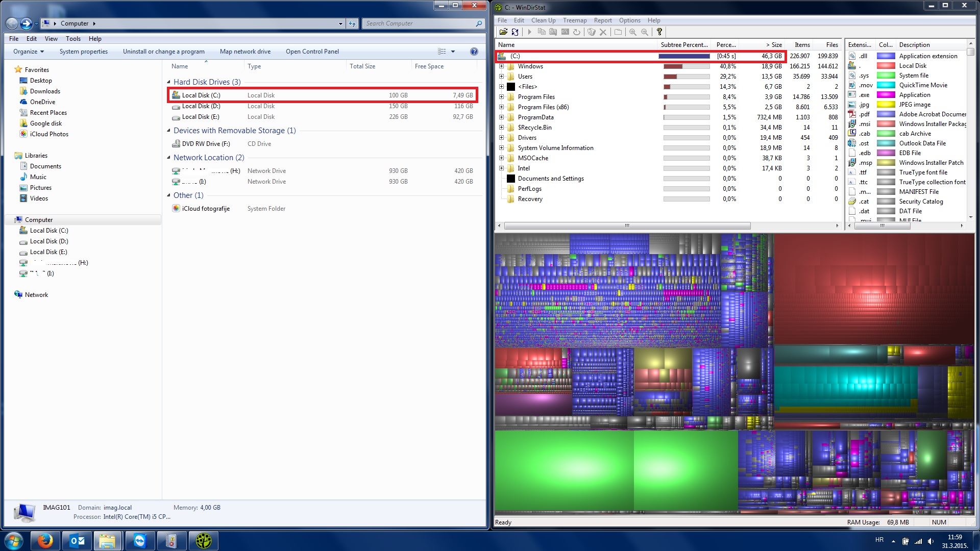Click the blue help icon in Explorer toolbar

(474, 52)
